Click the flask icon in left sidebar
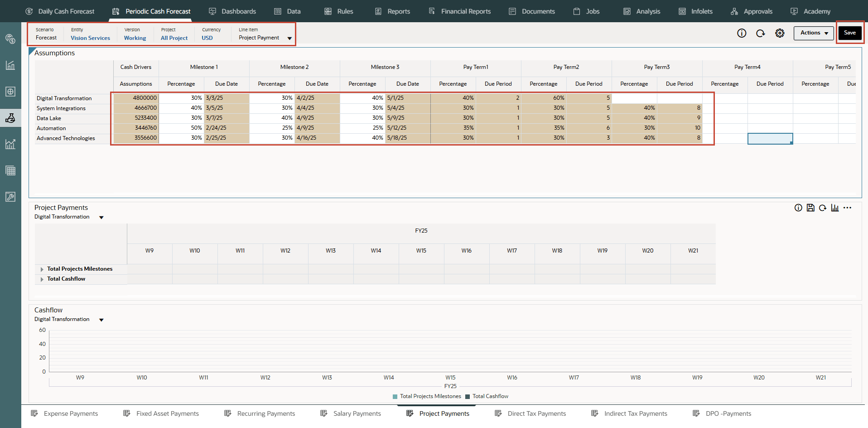This screenshot has width=868, height=428. coord(10,118)
